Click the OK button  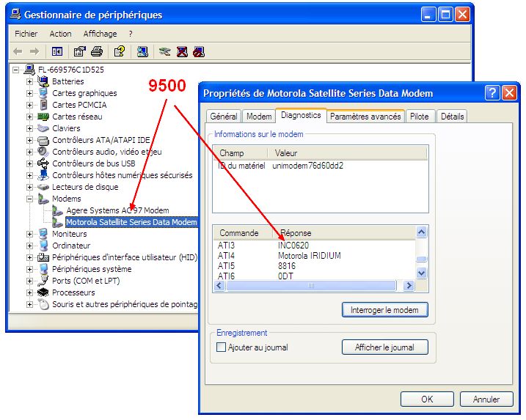coord(427,399)
